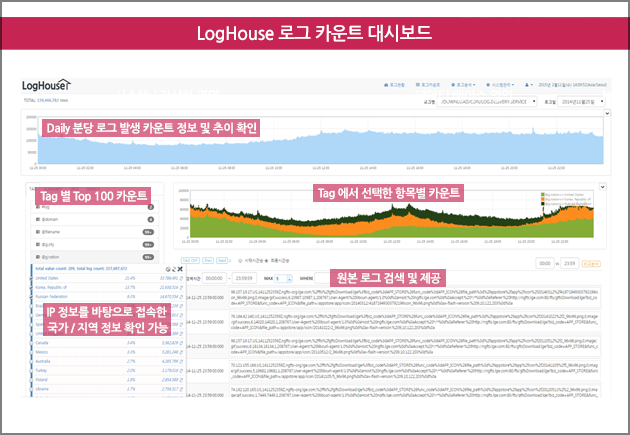630x435 pixels.
Task: Click the Next button
Action: [x=222, y=261]
